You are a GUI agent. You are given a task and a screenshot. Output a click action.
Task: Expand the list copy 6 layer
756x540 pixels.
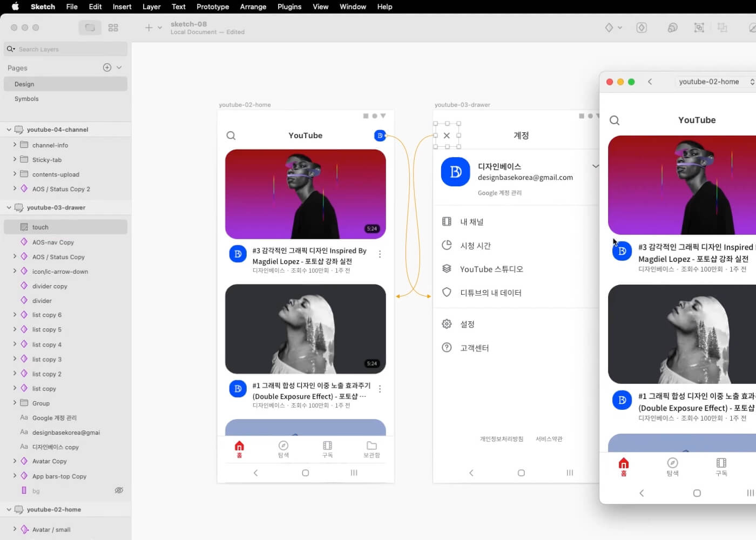pyautogui.click(x=15, y=314)
